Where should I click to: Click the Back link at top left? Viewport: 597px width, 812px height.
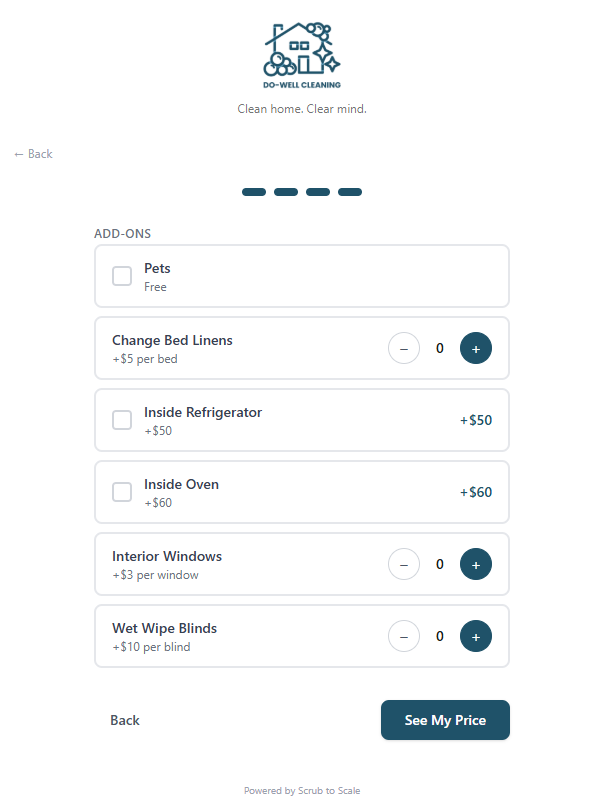tap(33, 153)
